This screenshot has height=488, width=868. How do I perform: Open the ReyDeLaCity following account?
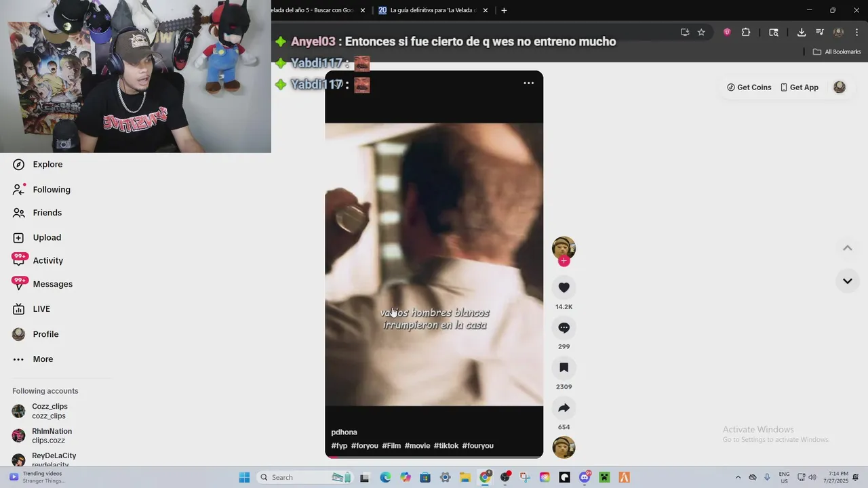pos(44,460)
